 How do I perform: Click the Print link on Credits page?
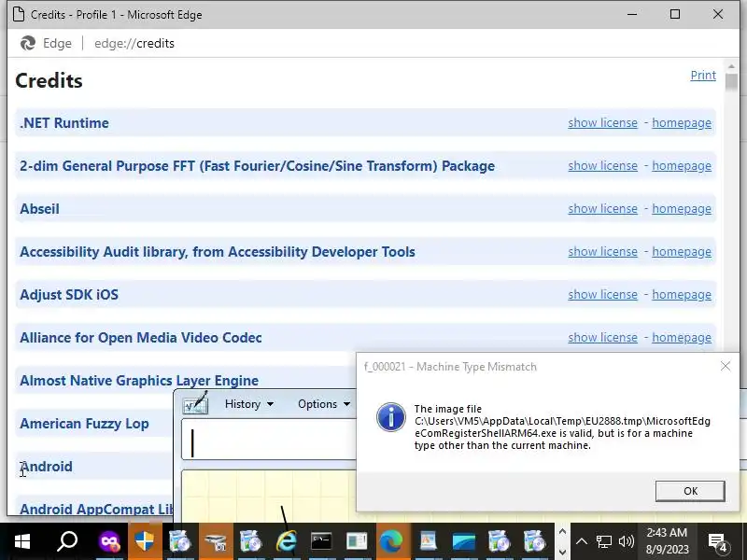coord(703,76)
